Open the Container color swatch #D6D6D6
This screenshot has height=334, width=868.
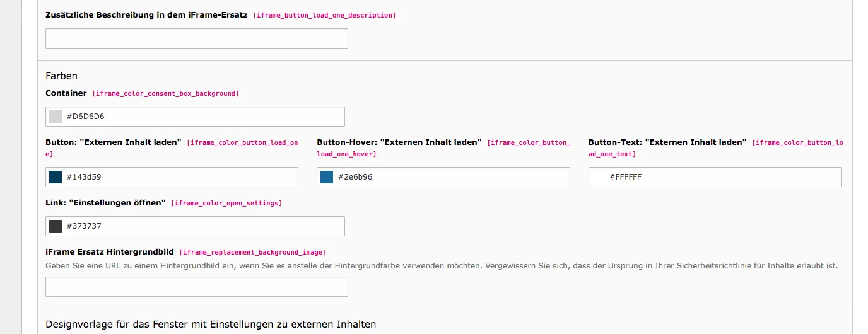point(56,117)
